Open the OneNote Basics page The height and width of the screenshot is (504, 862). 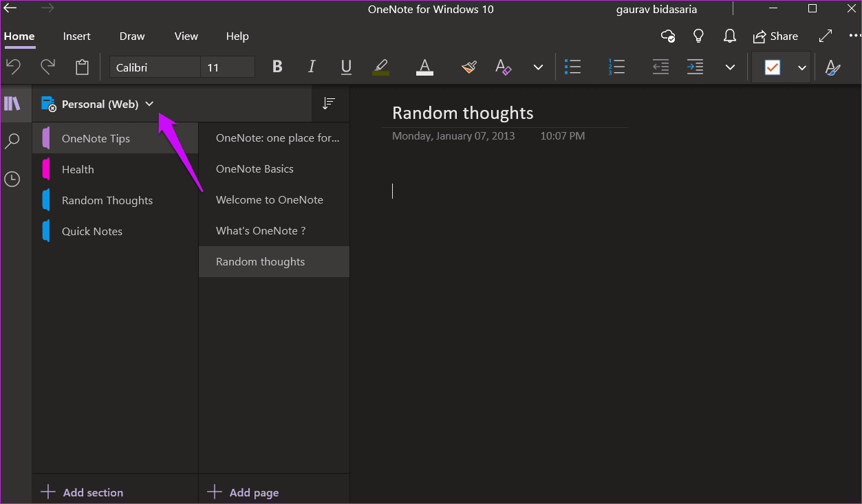point(274,168)
